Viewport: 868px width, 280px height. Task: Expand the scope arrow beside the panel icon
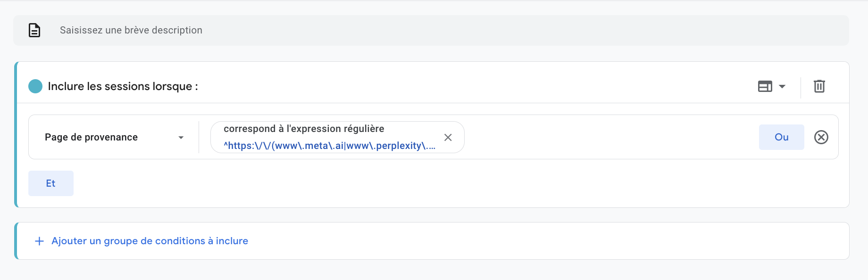pyautogui.click(x=782, y=86)
